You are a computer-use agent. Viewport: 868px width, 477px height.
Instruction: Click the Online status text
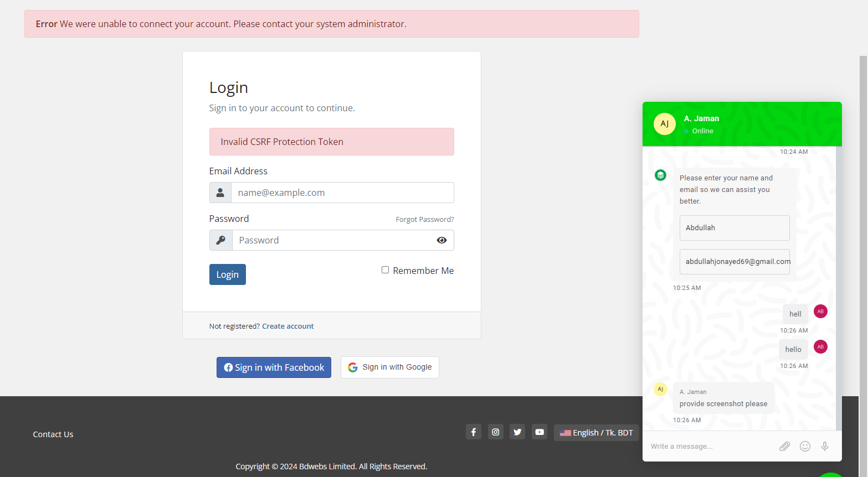pos(702,131)
